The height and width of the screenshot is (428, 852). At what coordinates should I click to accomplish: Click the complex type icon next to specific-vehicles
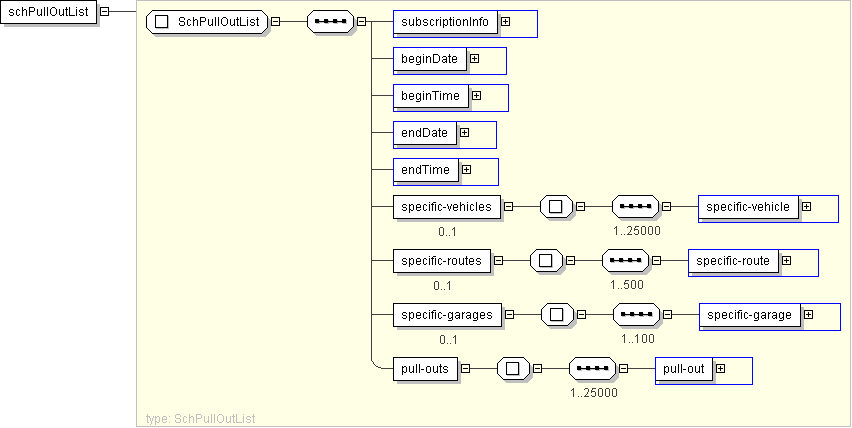pyautogui.click(x=555, y=207)
